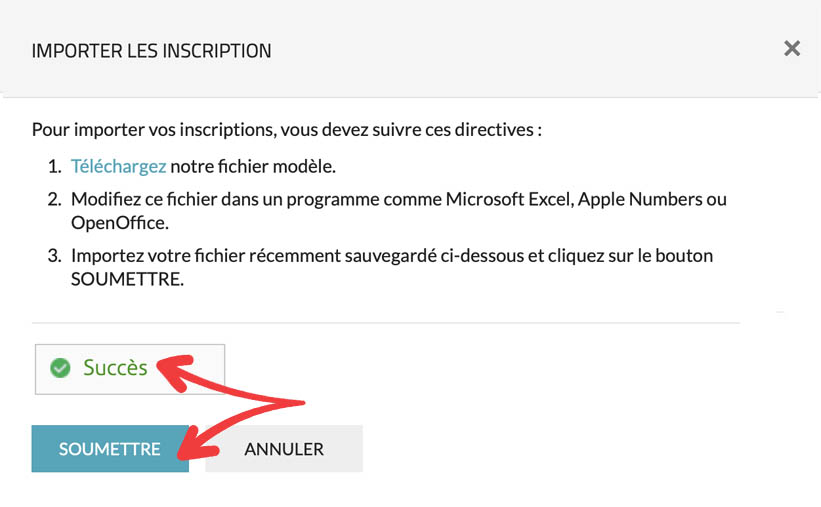Click the list number 2 marker

tap(54, 199)
